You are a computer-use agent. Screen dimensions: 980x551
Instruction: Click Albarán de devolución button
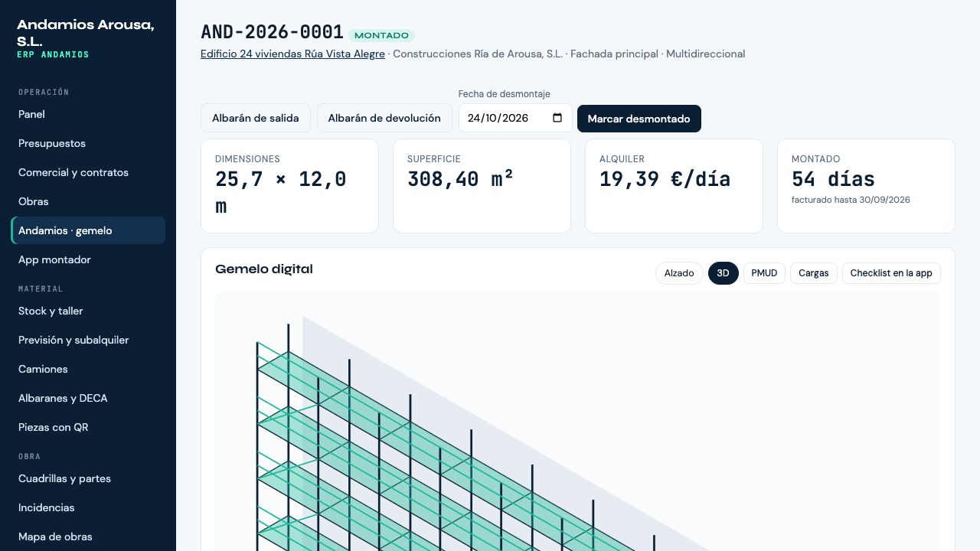(384, 119)
